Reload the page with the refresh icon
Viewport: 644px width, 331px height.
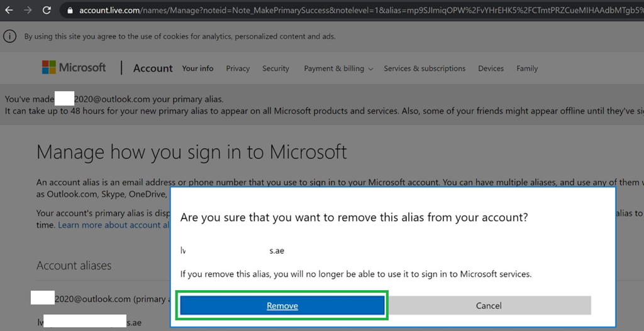click(47, 10)
